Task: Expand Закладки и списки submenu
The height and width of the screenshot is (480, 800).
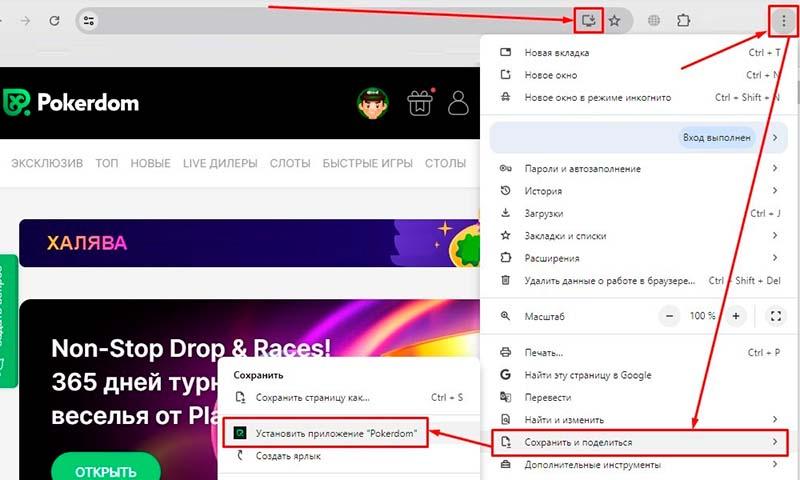Action: [x=639, y=236]
